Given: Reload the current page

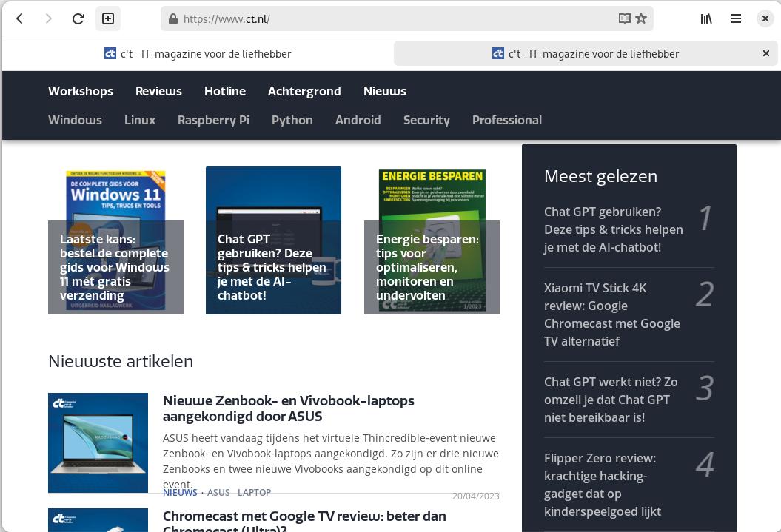Looking at the screenshot, I should pyautogui.click(x=78, y=19).
